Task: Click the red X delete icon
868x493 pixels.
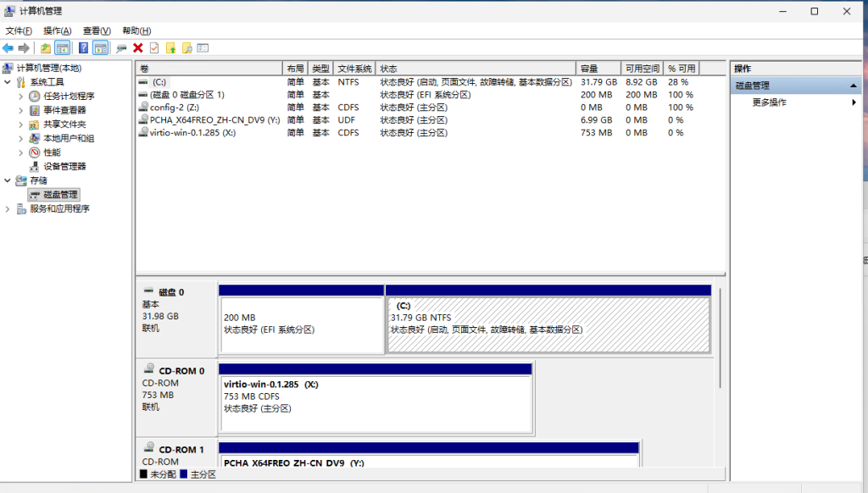Action: coord(137,48)
